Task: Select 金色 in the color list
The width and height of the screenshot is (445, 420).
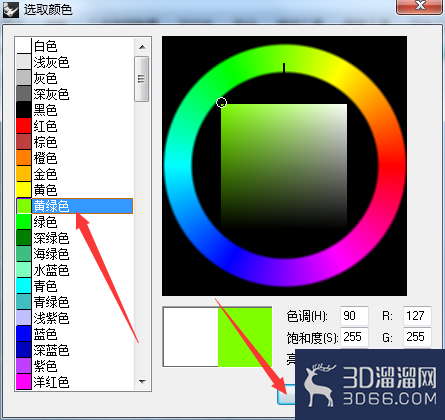Action: pyautogui.click(x=75, y=174)
